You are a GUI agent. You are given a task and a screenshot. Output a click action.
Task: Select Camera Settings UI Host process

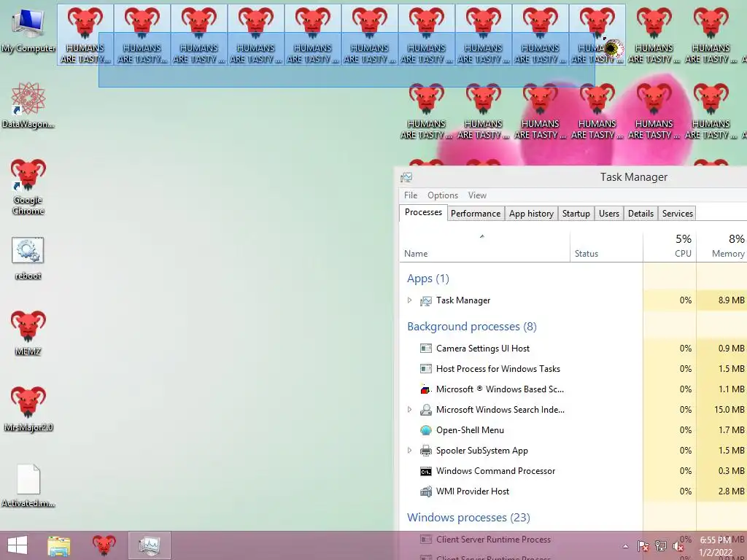coord(573,349)
